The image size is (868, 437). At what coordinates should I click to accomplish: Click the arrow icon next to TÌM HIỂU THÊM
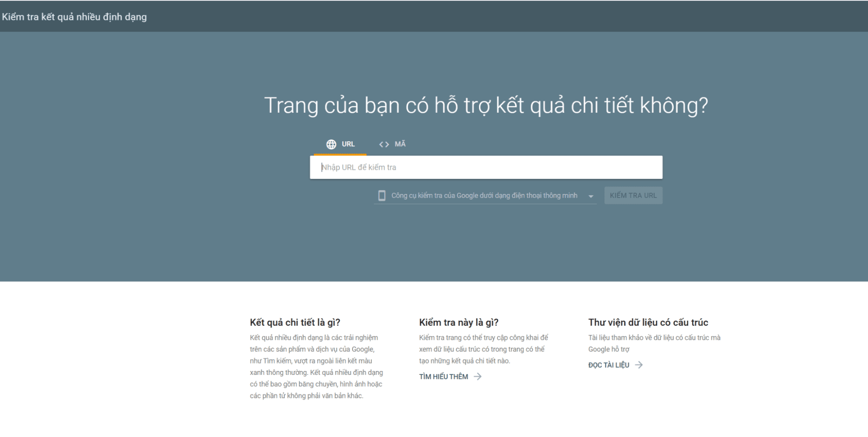[x=478, y=377]
